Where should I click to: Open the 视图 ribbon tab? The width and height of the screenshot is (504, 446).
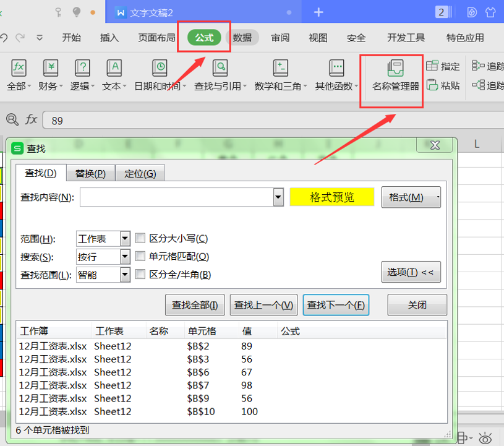[x=318, y=38]
